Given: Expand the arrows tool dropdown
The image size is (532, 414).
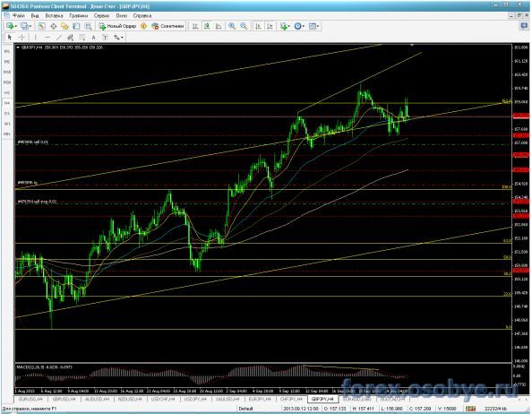Looking at the screenshot, I should [118, 38].
